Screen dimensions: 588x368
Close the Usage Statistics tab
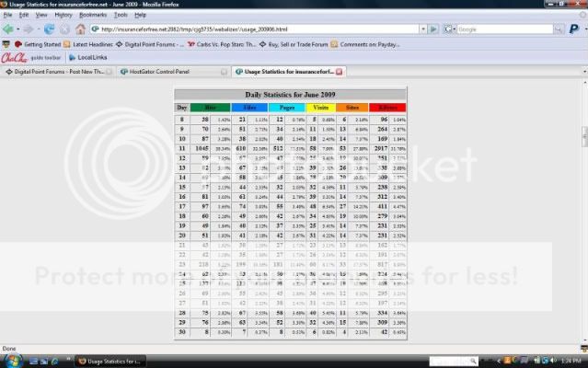(x=339, y=72)
